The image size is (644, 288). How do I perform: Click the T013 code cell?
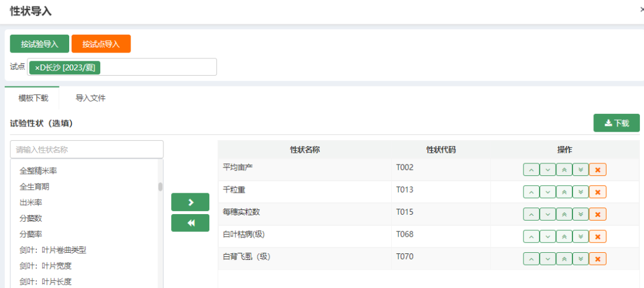click(441, 192)
